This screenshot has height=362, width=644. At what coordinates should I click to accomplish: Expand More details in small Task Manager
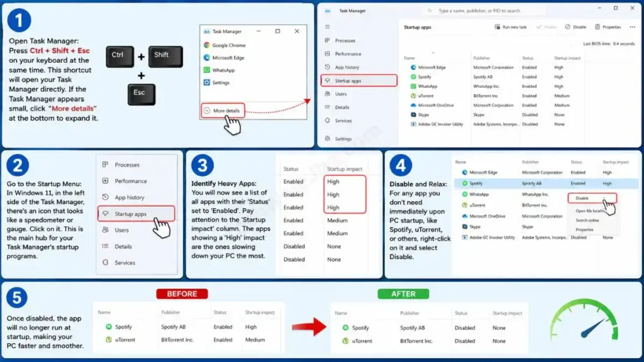click(x=223, y=111)
